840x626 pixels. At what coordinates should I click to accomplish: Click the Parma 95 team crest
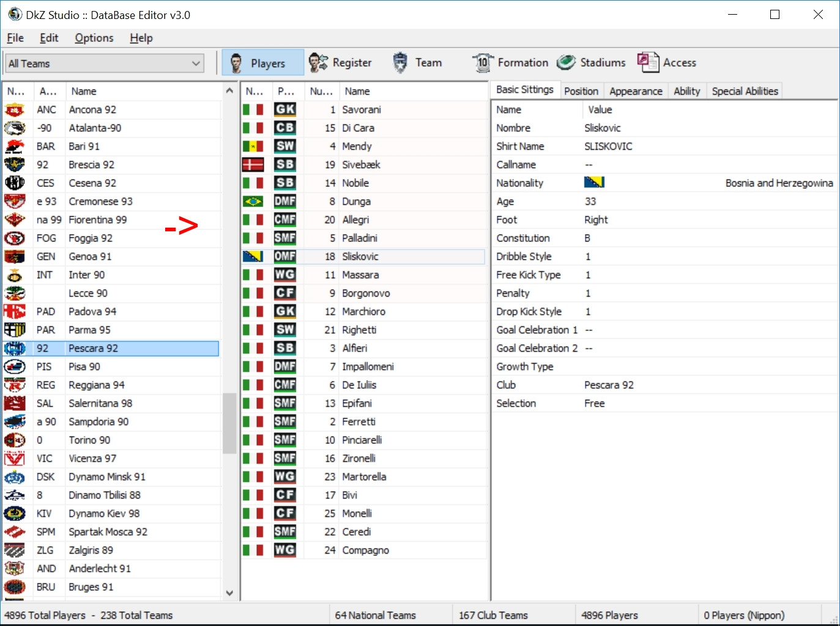coord(15,330)
